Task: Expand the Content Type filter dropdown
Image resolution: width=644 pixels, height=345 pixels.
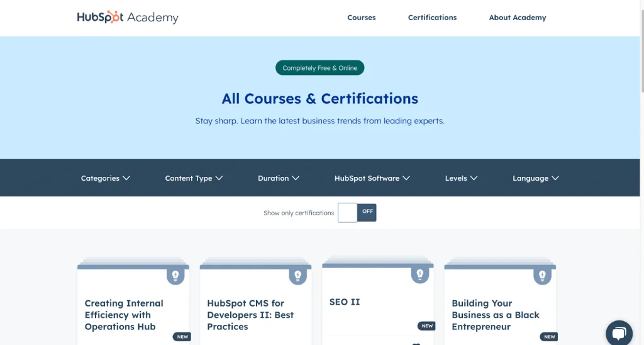Action: tap(194, 178)
